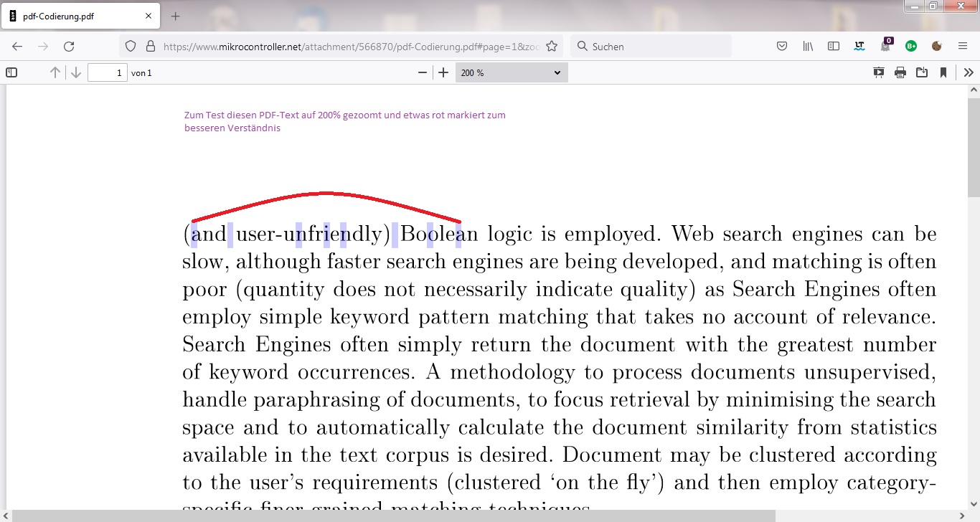The width and height of the screenshot is (980, 522).
Task: Bookmark this page with the star
Action: [x=551, y=46]
